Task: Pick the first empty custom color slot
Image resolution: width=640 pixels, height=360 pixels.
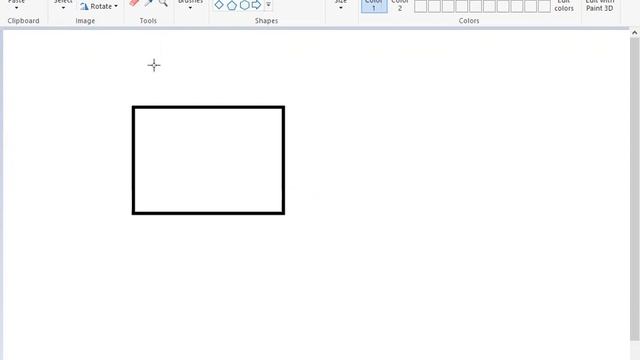Action: pos(420,6)
